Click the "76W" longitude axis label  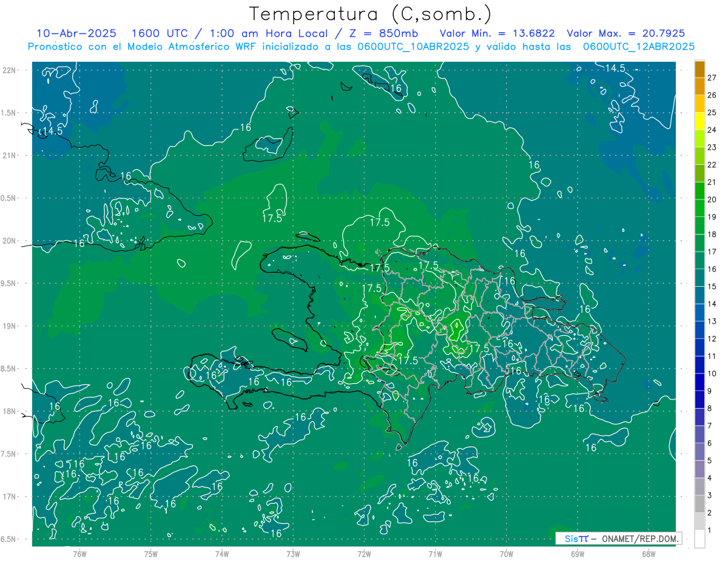click(79, 554)
